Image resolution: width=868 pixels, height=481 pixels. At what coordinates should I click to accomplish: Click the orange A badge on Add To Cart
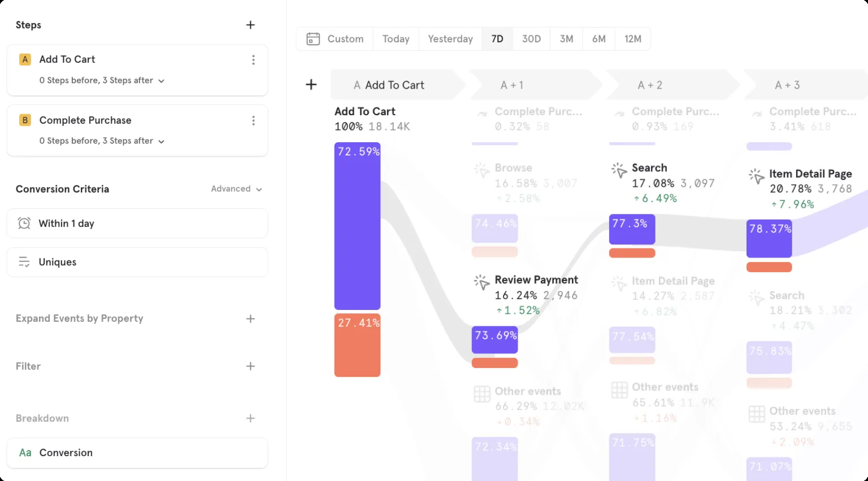25,59
